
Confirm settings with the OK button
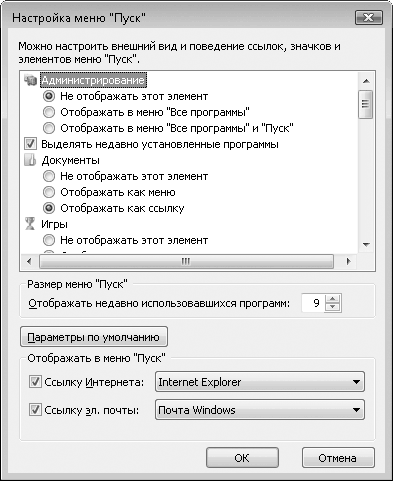coord(242,458)
